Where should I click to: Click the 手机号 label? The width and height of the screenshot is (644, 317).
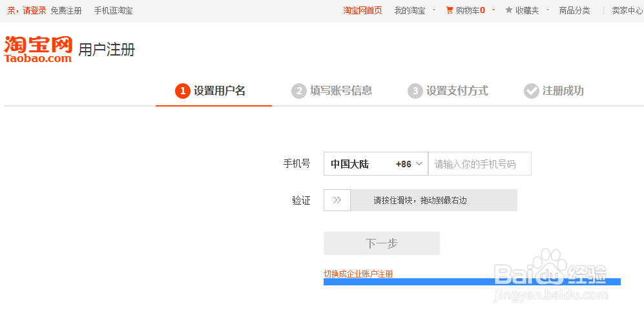click(x=296, y=164)
